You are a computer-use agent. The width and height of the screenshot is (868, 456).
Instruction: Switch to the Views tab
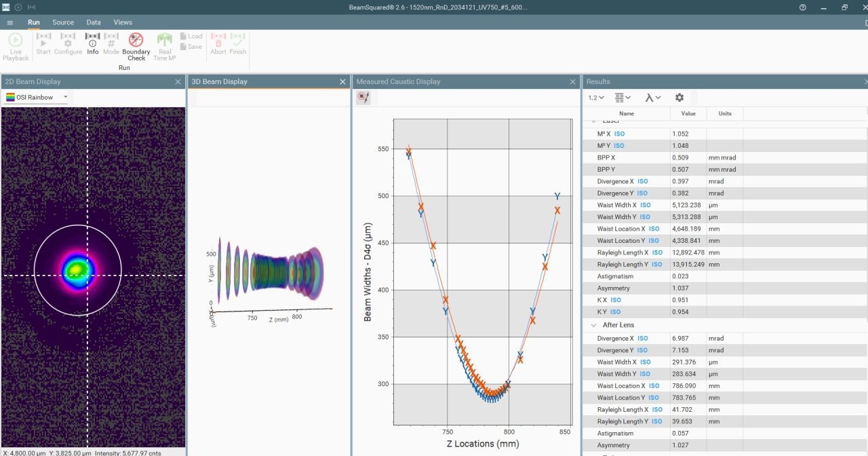tap(123, 22)
